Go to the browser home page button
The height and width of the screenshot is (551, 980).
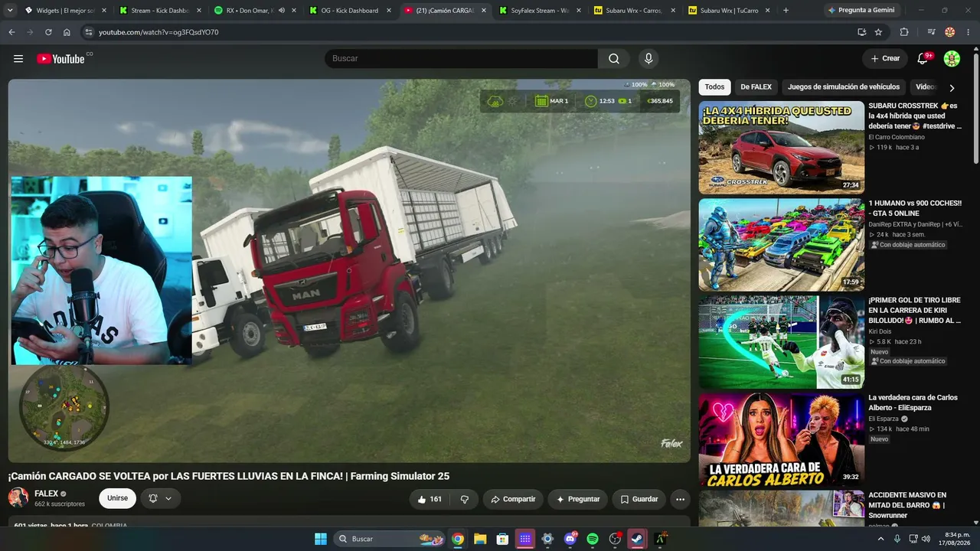click(67, 32)
